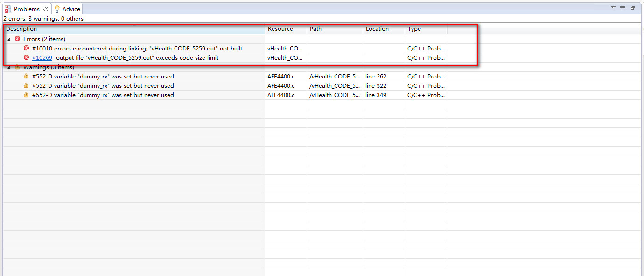Sort by the Type column header
Screen dimensions: 644x276
[x=426, y=29]
